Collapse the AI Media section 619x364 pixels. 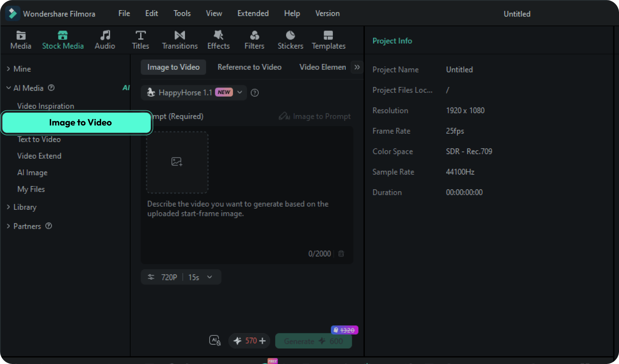pyautogui.click(x=8, y=88)
